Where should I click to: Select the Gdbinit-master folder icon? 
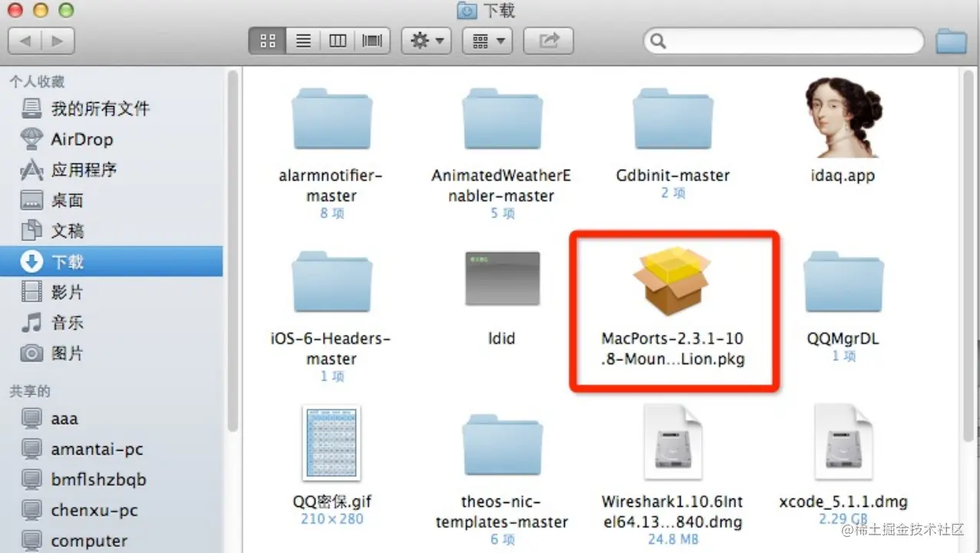[673, 119]
